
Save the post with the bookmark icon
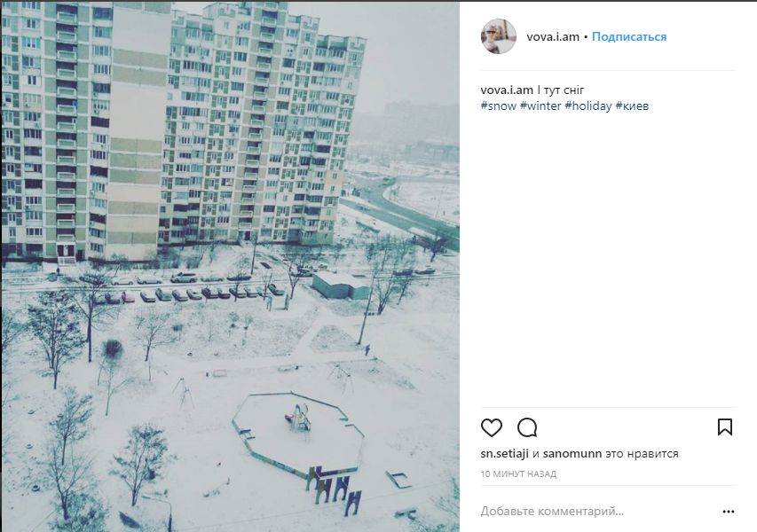click(x=725, y=427)
